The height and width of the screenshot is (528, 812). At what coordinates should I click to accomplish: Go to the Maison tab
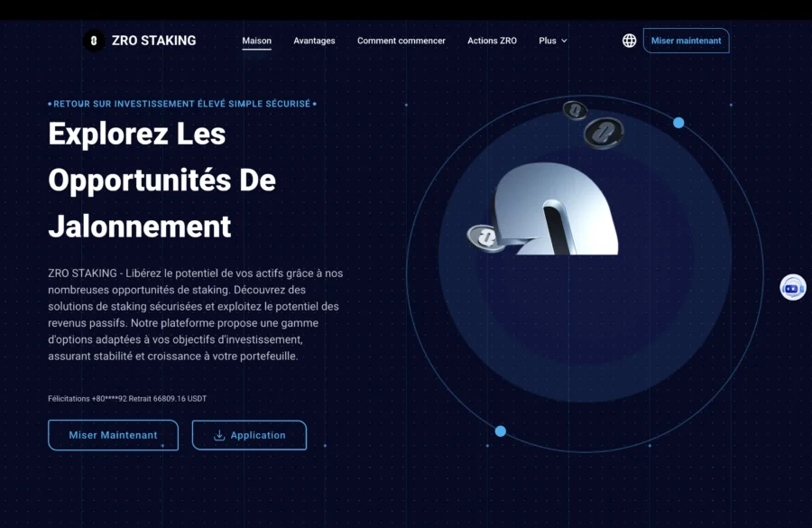[257, 41]
